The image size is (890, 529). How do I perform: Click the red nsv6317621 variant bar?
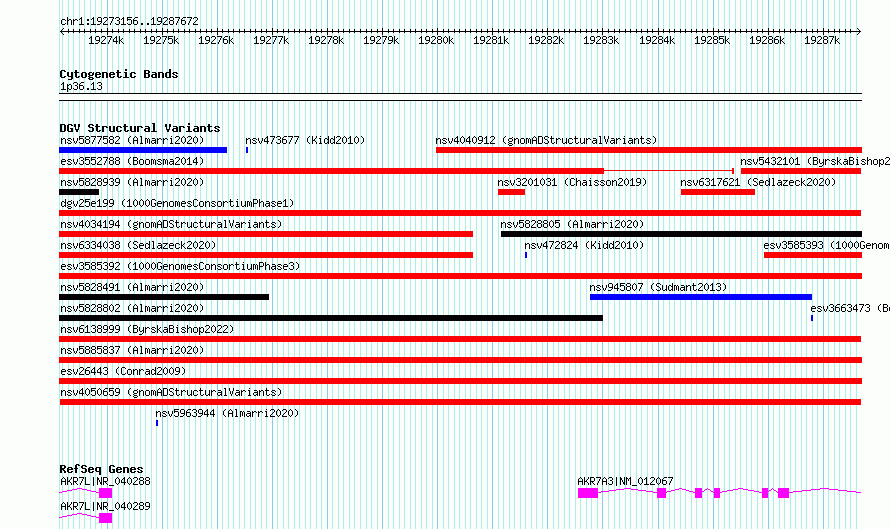(x=717, y=192)
